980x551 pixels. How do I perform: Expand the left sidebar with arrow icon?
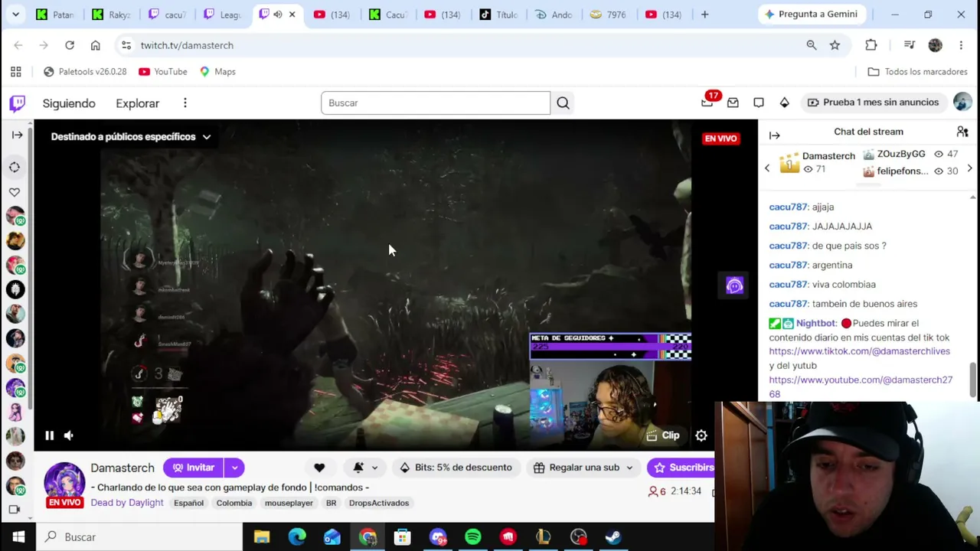(17, 135)
